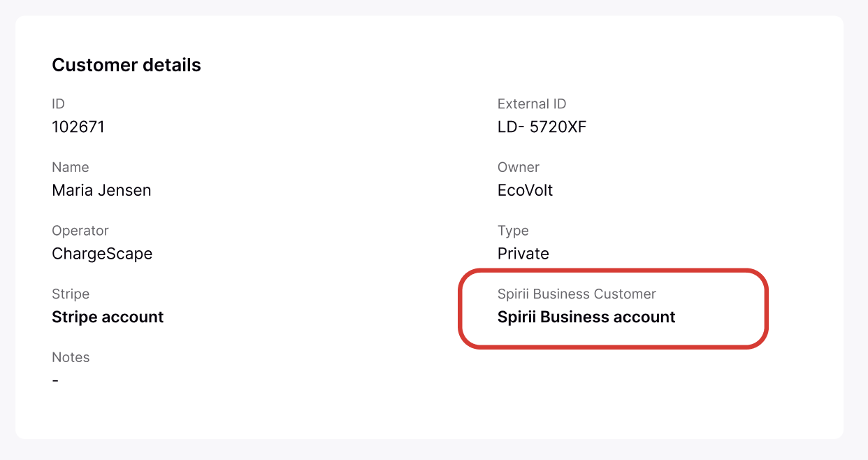The width and height of the screenshot is (868, 460).
Task: Click the Type field label
Action: [513, 231]
